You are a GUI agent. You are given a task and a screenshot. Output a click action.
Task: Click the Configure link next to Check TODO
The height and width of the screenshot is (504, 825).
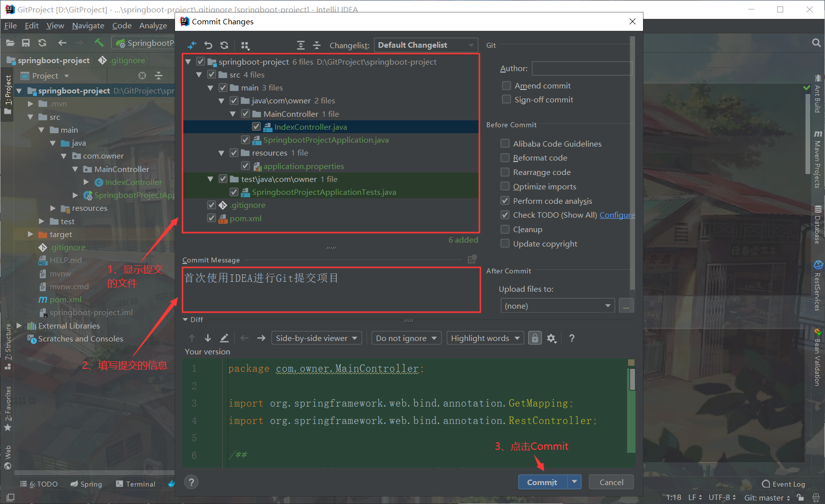617,215
